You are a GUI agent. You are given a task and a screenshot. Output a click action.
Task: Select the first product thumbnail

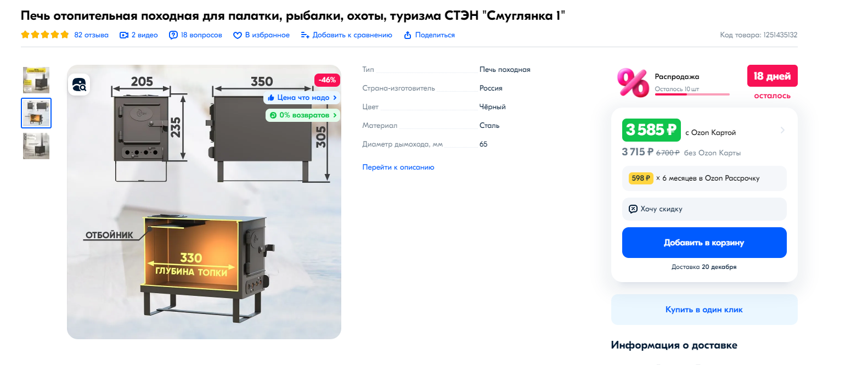coord(36,80)
